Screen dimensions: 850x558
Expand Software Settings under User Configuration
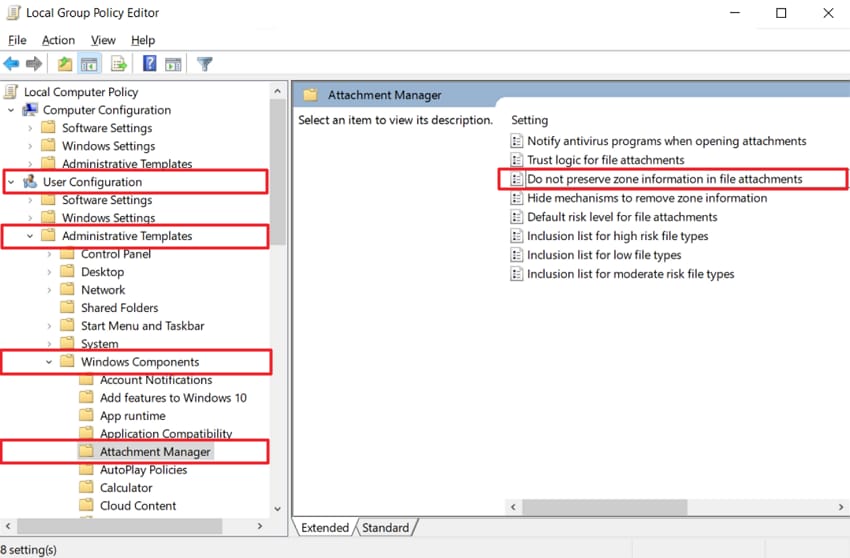tap(30, 200)
